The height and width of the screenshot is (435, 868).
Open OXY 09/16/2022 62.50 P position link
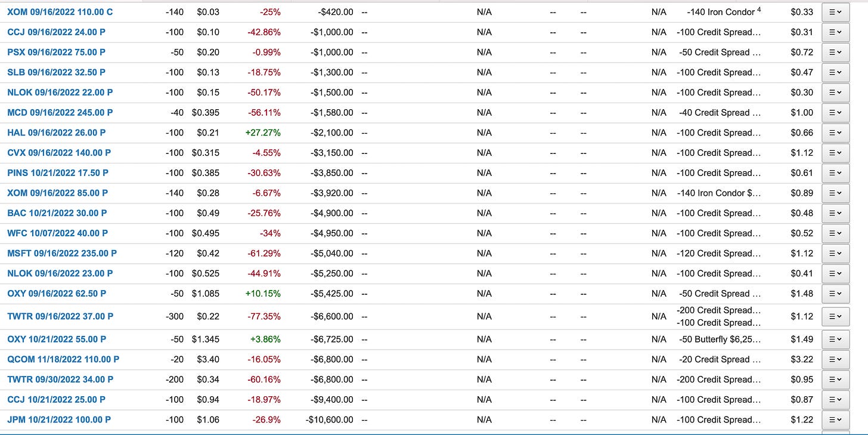(x=57, y=294)
